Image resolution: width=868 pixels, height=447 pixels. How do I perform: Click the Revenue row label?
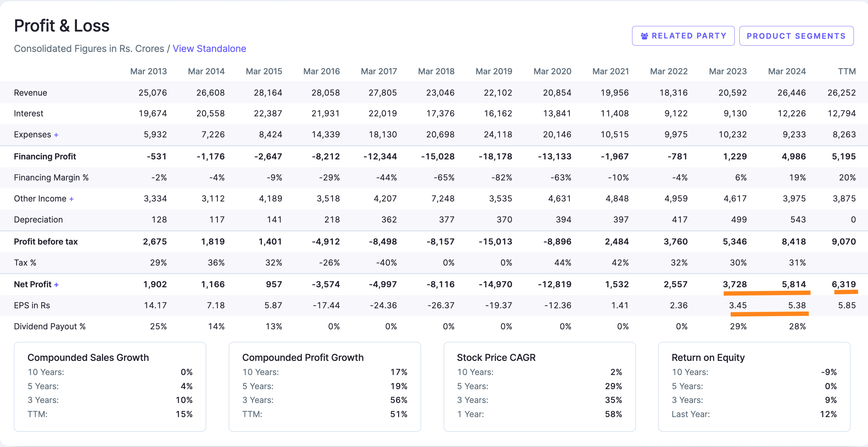pos(30,93)
